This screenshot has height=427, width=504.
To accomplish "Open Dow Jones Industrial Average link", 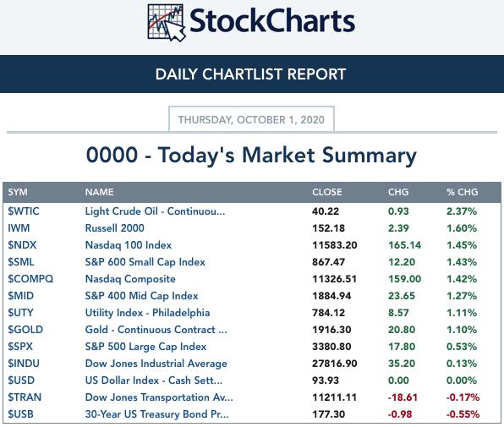I will [156, 364].
